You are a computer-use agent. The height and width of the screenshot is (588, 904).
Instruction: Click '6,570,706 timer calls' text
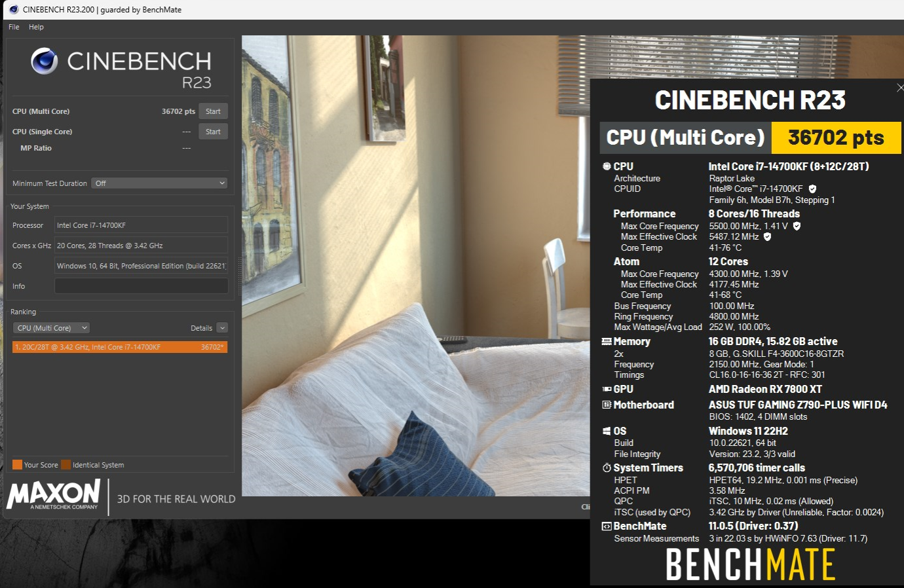click(757, 468)
